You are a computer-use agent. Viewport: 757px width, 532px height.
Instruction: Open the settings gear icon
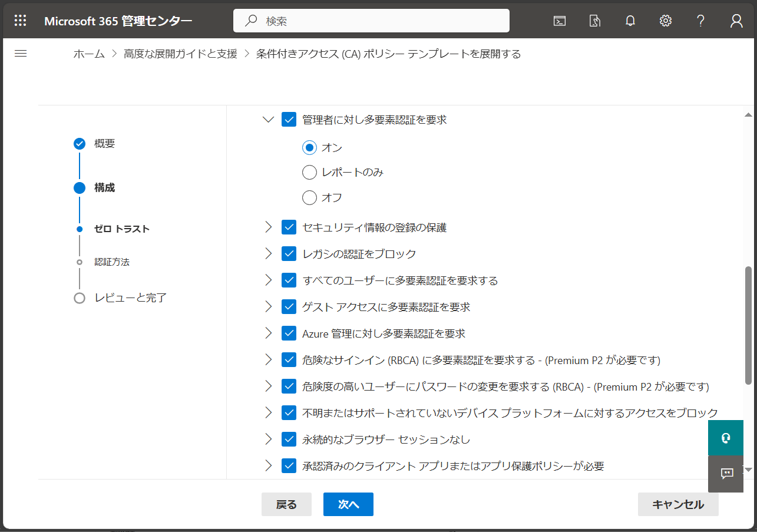[666, 21]
